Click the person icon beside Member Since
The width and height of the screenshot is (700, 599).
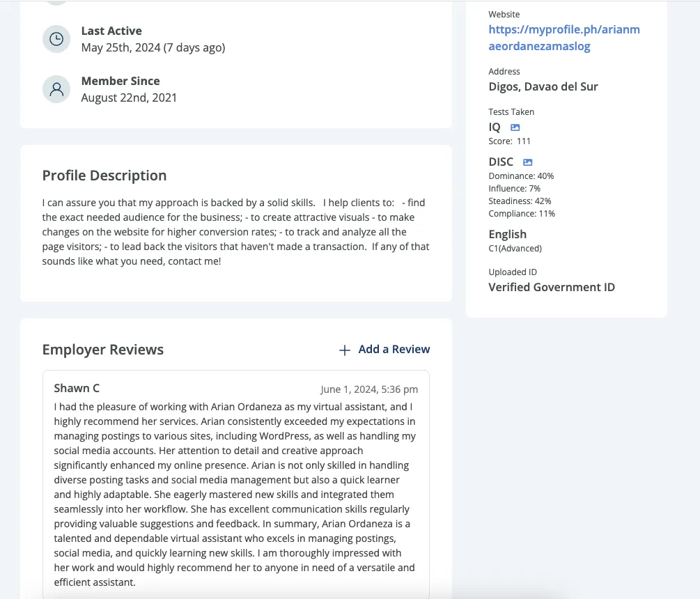pos(56,89)
